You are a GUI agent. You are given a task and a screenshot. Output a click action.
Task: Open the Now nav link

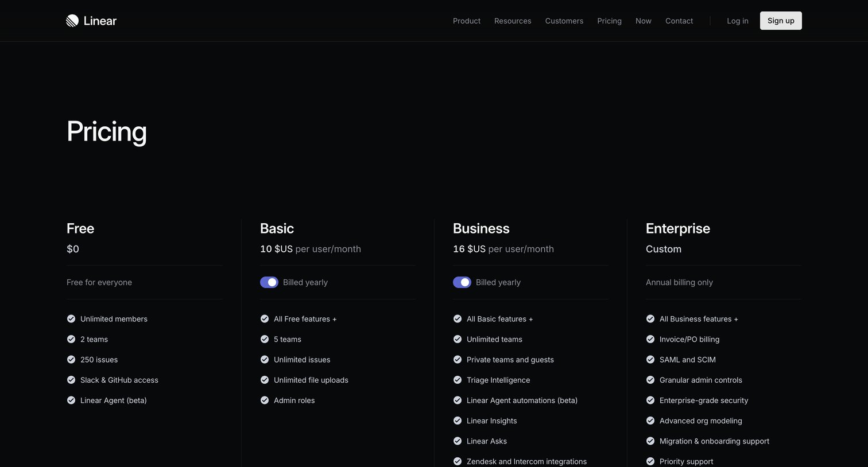coord(644,21)
